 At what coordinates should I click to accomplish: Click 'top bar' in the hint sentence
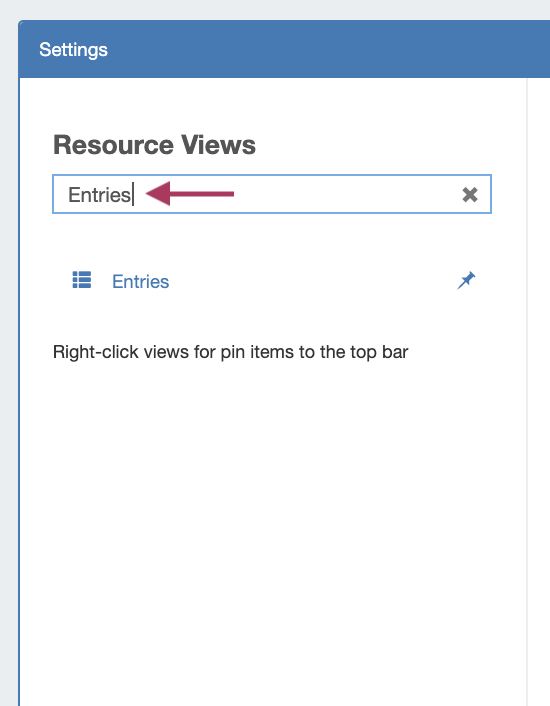point(379,352)
